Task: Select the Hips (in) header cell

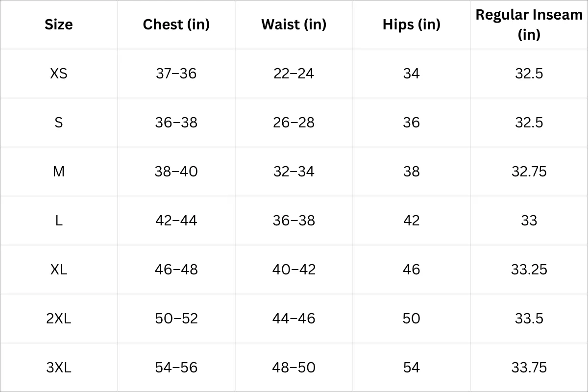Action: tap(412, 24)
